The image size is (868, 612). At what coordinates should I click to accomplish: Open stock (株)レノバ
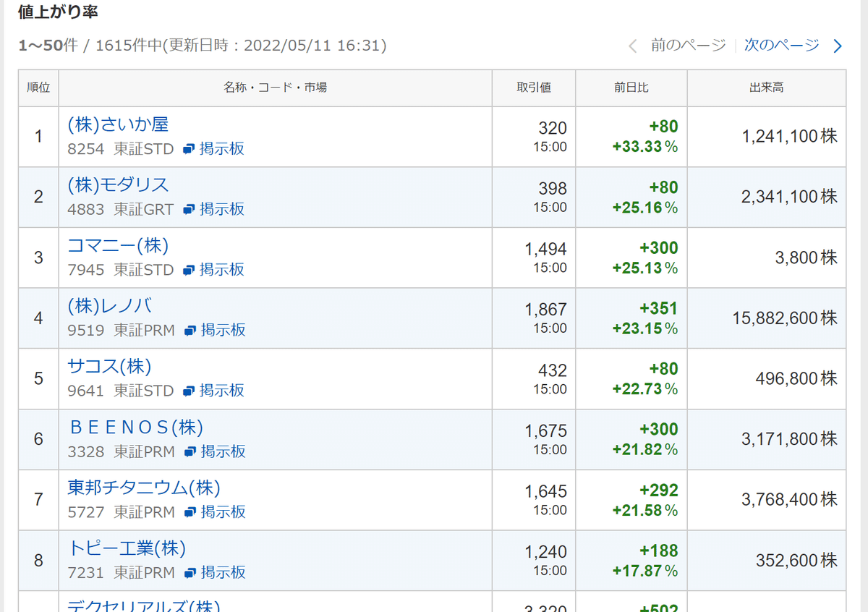click(110, 306)
